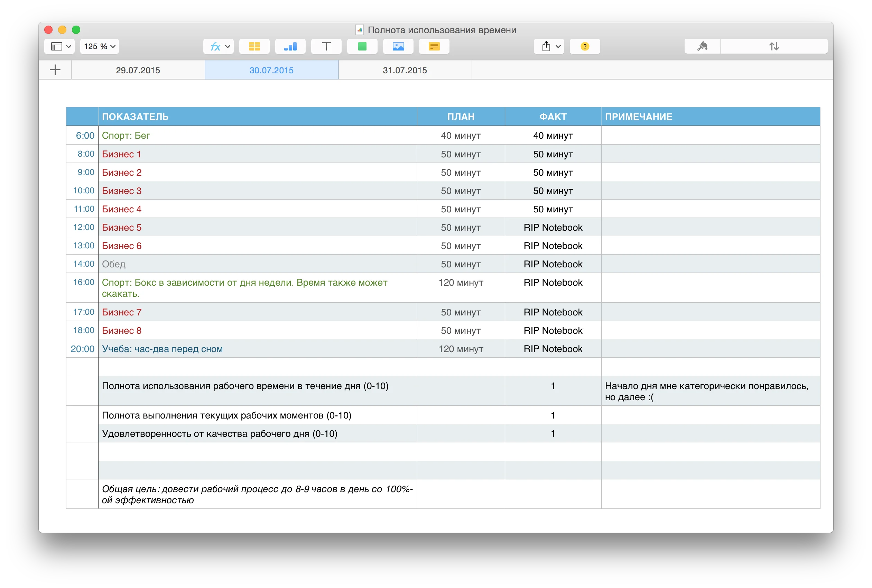Add a text box with T icon
This screenshot has height=588, width=872.
click(x=326, y=46)
